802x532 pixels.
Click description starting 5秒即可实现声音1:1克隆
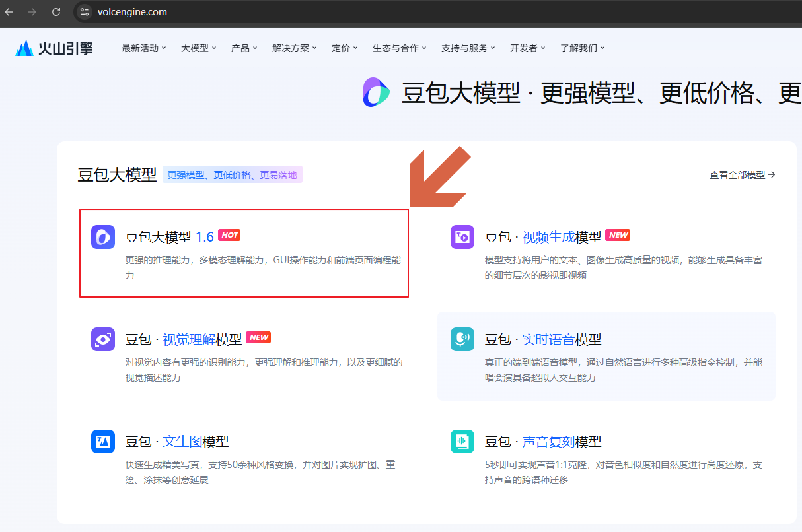624,472
